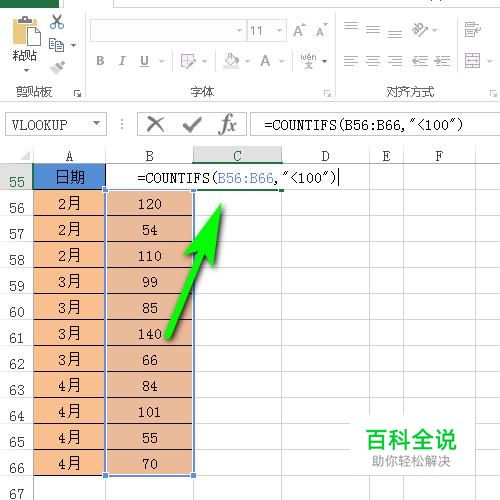The height and width of the screenshot is (500, 500).
Task: Click the Font Color A icon
Action: [265, 61]
